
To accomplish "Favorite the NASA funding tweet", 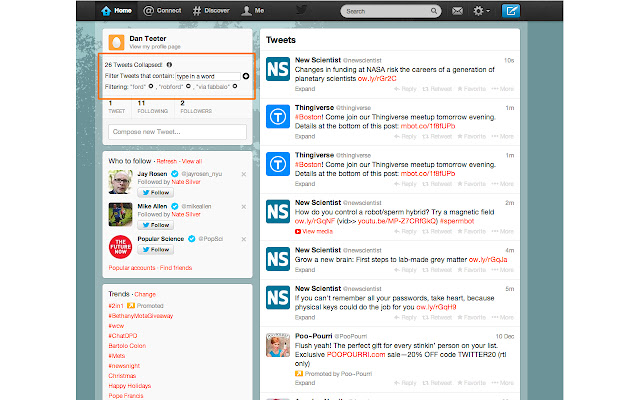I will (471, 89).
